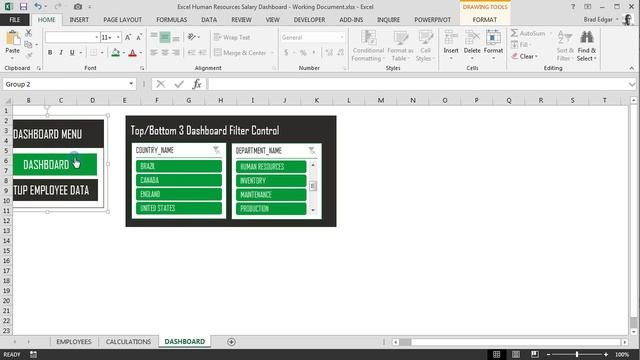
Task: Open the Clear dropdown arrow
Action: pyautogui.click(x=536, y=56)
